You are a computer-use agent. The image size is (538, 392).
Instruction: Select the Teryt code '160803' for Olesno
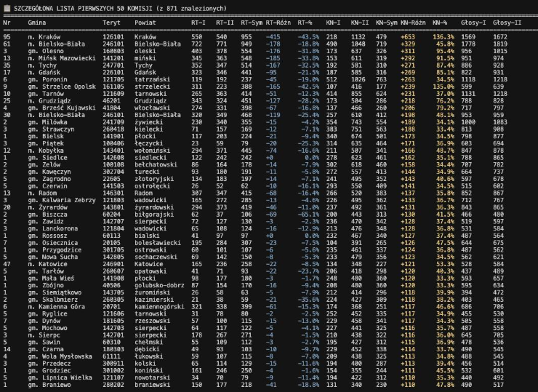tap(113, 51)
